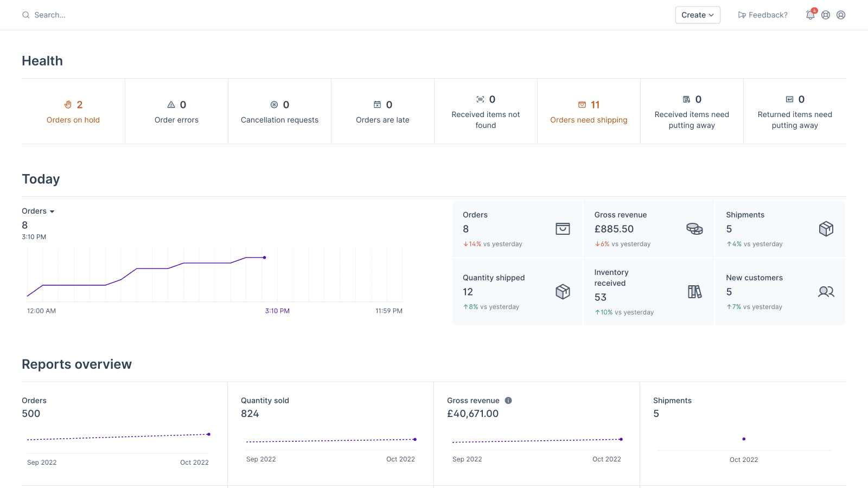Click the Inventory received shelf icon

pyautogui.click(x=694, y=292)
